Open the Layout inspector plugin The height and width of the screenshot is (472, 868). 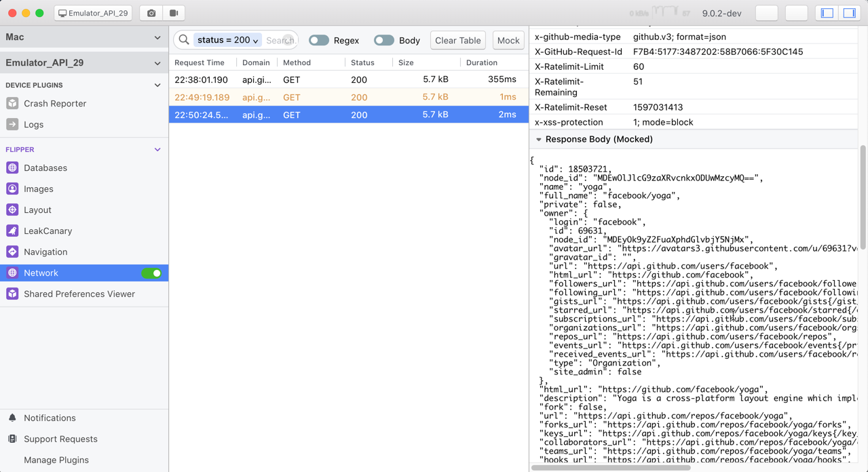coord(37,210)
